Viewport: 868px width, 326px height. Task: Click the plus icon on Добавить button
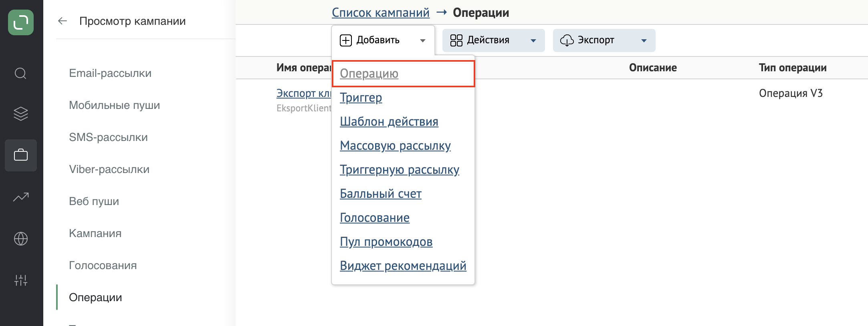[x=346, y=40]
